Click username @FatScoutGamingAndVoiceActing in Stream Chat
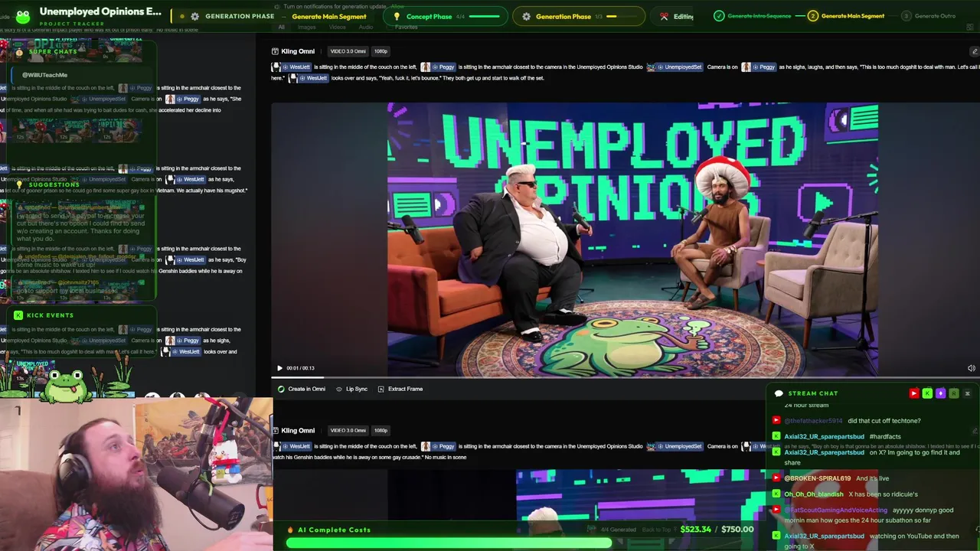Screen dimensions: 980x551 tap(835, 510)
